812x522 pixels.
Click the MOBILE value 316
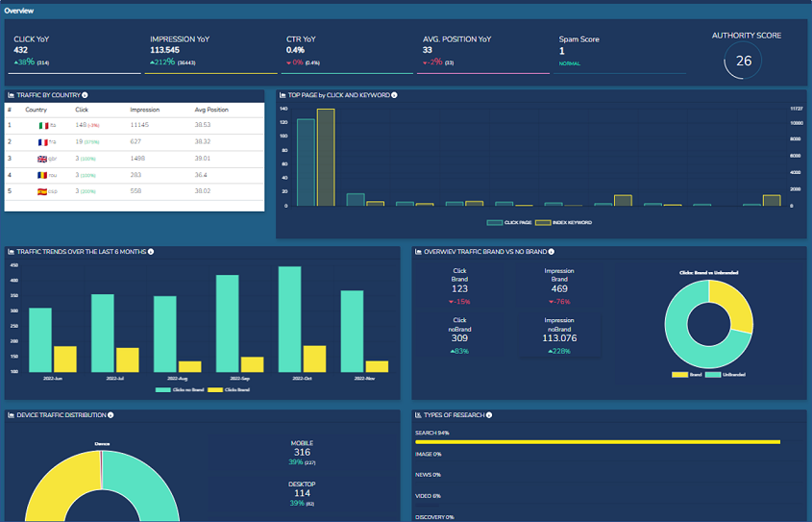click(302, 452)
